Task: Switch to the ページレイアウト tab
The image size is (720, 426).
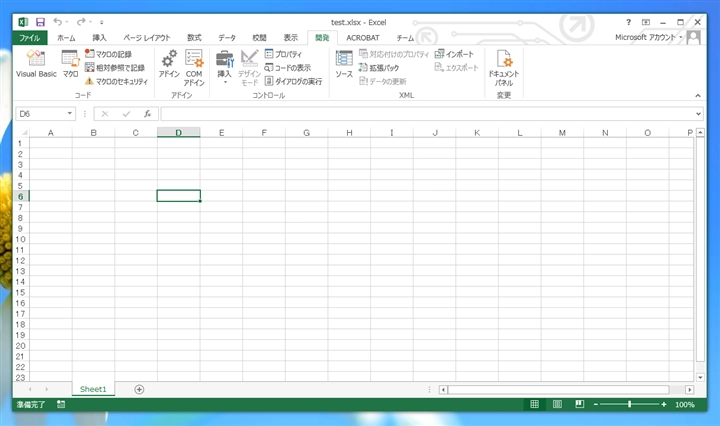Action: (146, 38)
